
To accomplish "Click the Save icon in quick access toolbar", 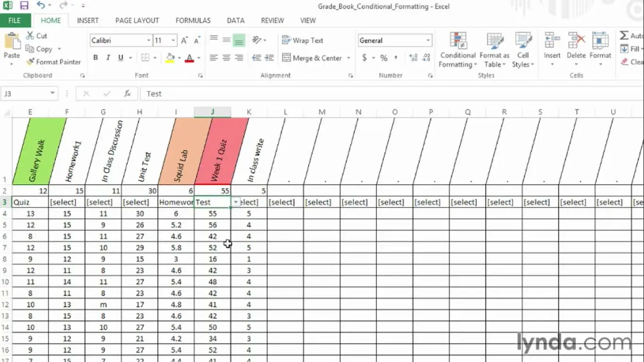I will (24, 6).
